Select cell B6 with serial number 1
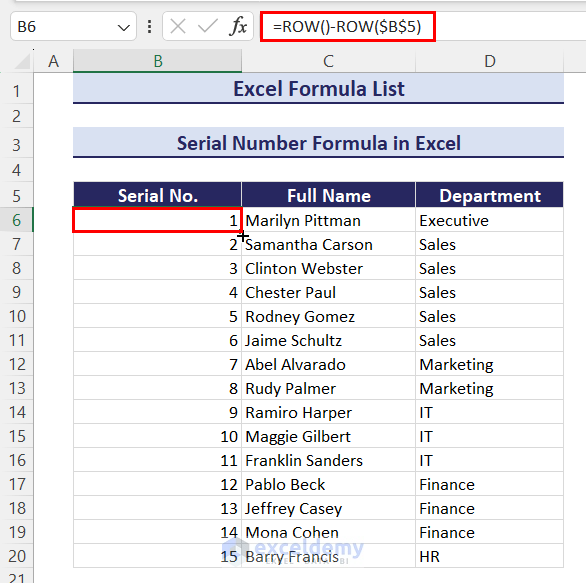 click(x=158, y=220)
